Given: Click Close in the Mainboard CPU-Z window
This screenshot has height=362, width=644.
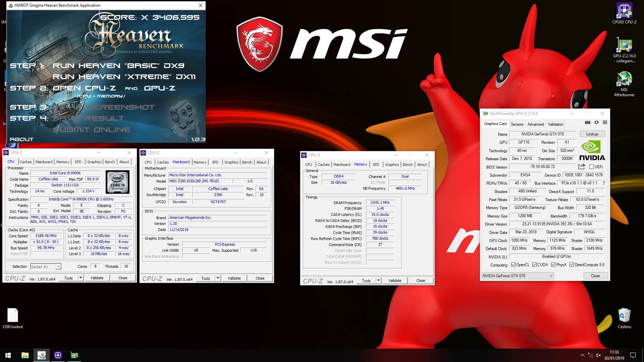Looking at the screenshot, I should click(260, 278).
